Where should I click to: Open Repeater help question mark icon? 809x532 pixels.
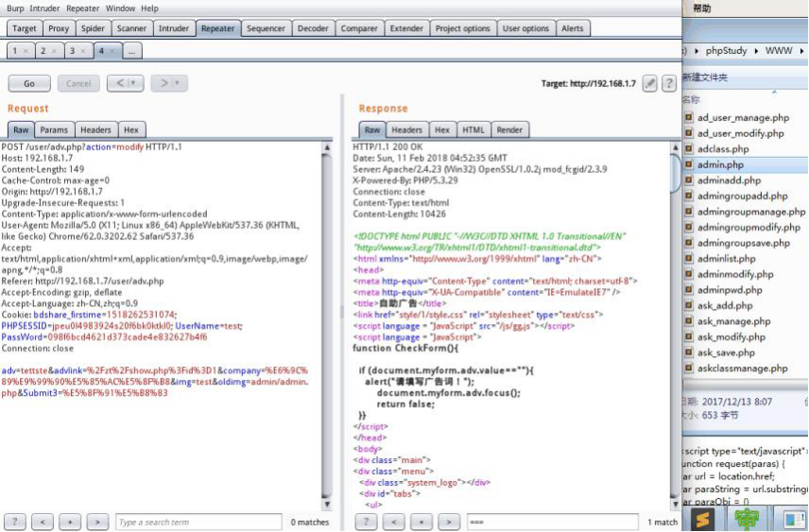(x=669, y=83)
